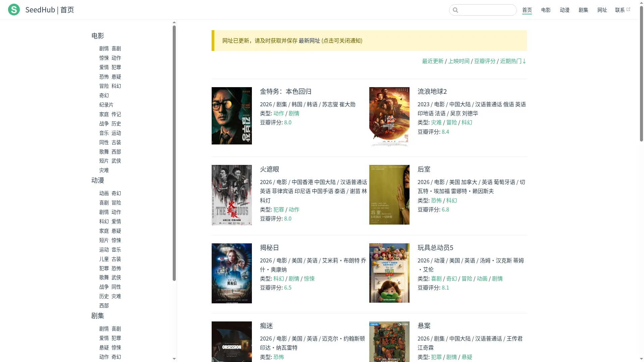Click the sidebar scrollbar thumb

pos(174,153)
